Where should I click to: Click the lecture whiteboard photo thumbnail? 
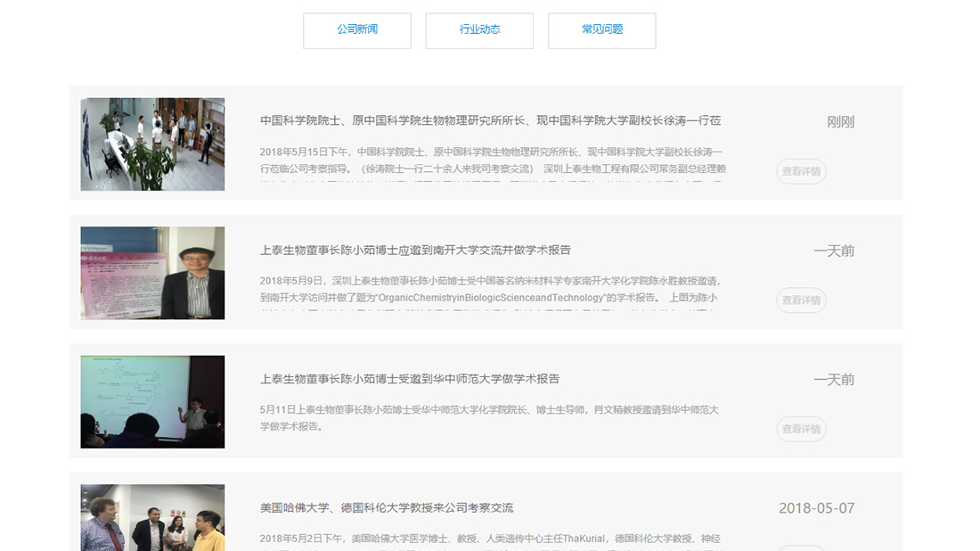[x=152, y=401]
